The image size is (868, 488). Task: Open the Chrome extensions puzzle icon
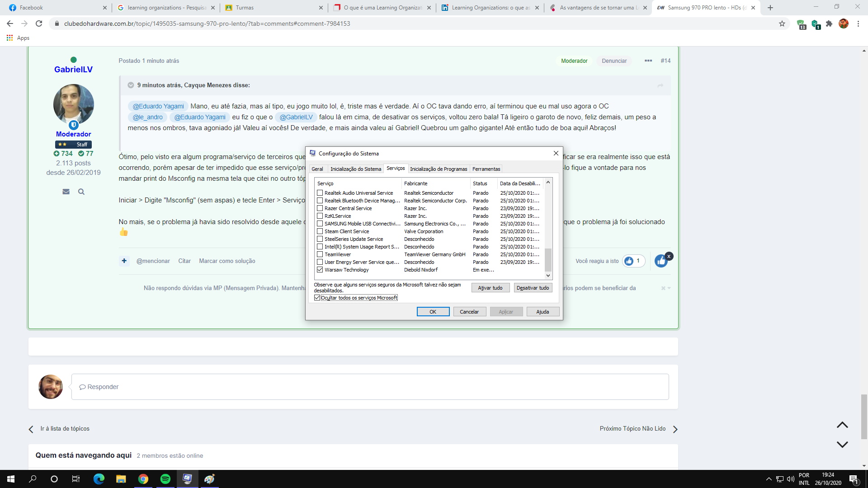click(829, 23)
